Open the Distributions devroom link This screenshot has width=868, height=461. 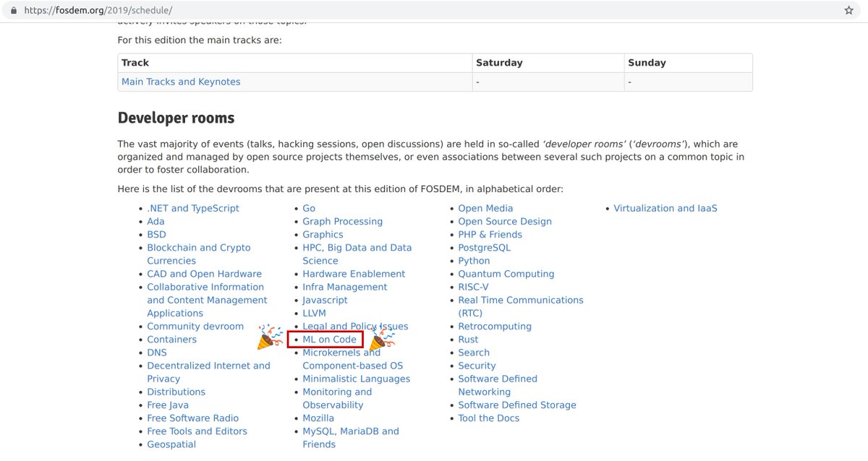click(x=176, y=392)
